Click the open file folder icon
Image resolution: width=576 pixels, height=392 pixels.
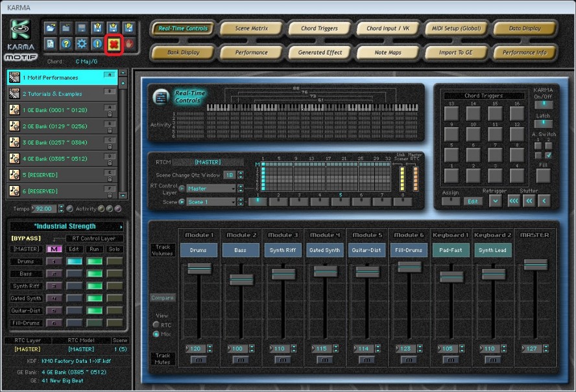(51, 27)
